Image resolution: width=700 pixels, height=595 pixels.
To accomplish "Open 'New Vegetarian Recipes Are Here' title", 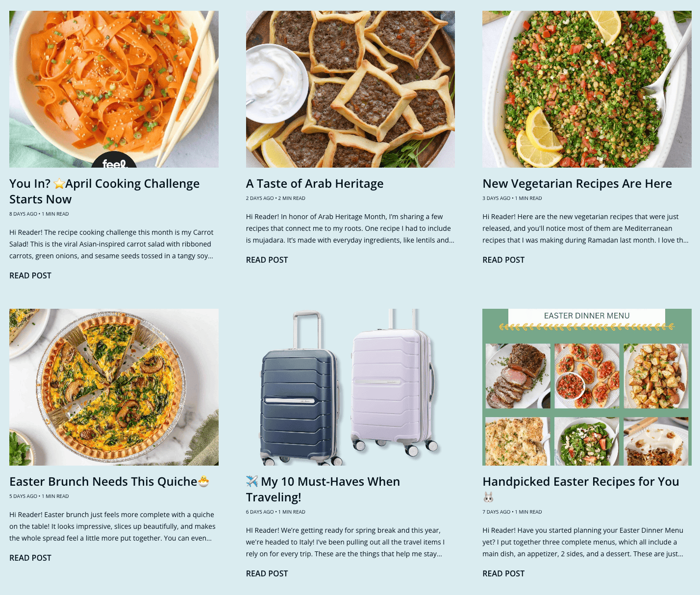I will tap(577, 184).
